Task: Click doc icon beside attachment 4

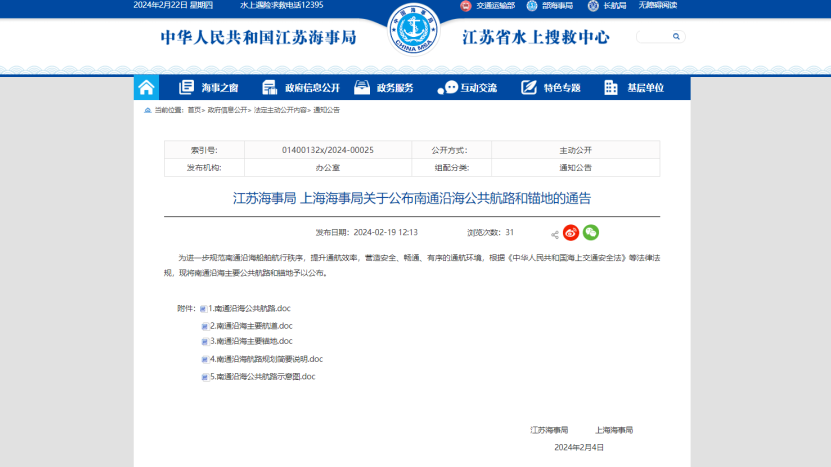Action: 205,360
